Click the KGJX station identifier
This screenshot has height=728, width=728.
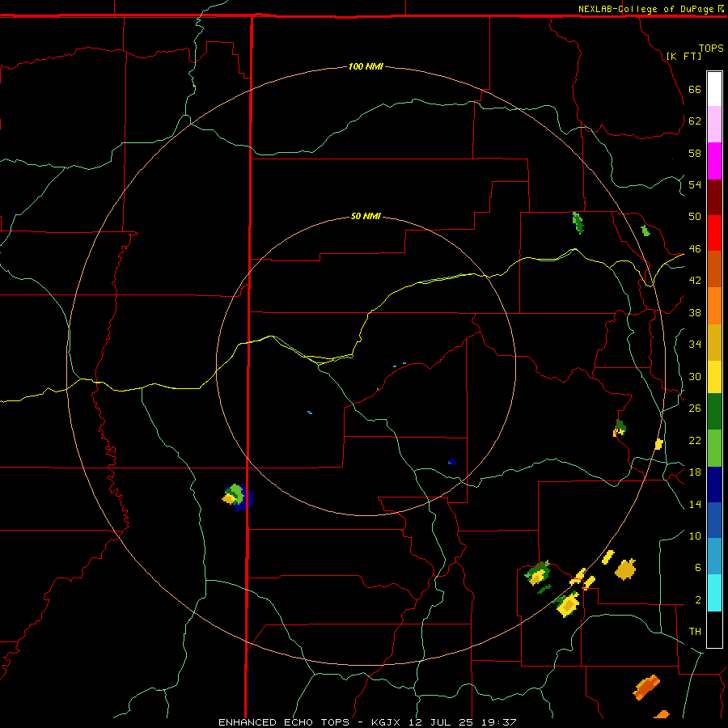(x=385, y=722)
